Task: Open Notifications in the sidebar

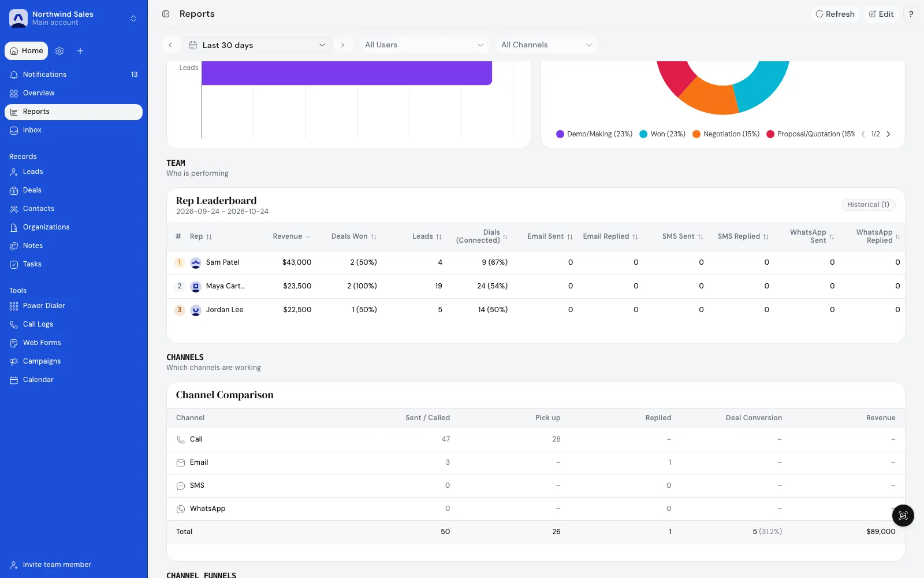Action: pyautogui.click(x=74, y=75)
